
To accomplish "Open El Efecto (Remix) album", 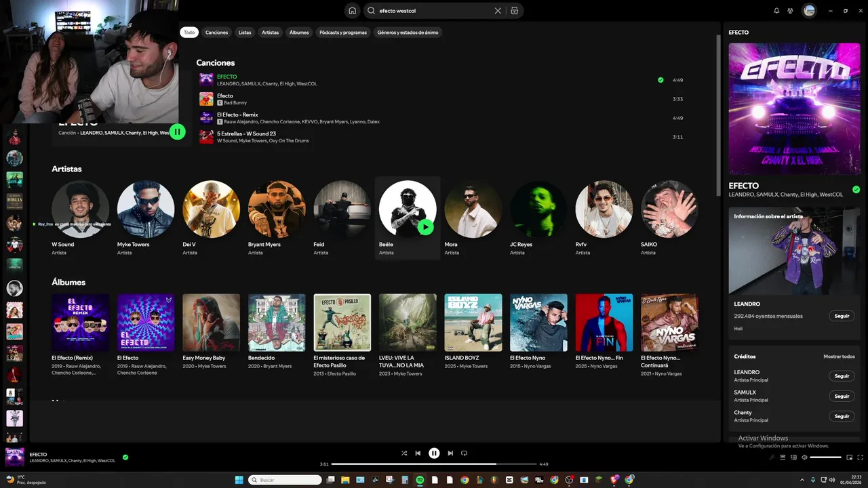I will pyautogui.click(x=80, y=334).
